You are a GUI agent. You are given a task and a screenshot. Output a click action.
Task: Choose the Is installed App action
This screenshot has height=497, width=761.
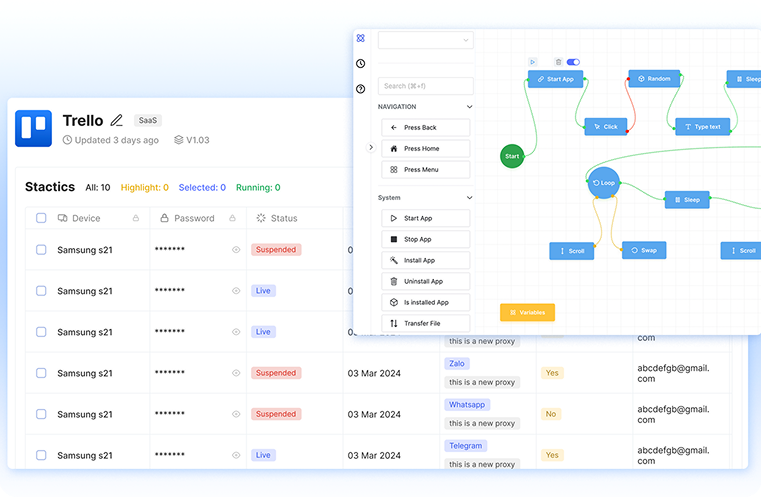coord(426,302)
